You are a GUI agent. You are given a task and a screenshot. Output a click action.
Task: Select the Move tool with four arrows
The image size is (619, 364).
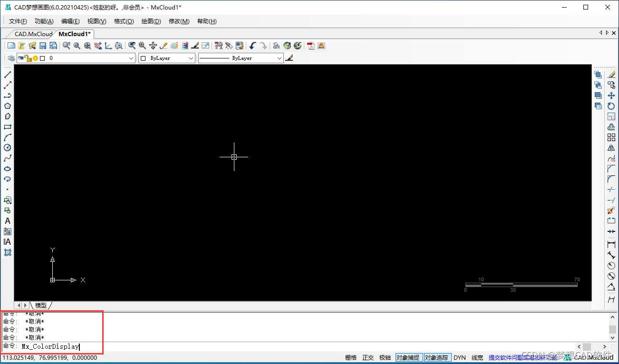click(611, 96)
